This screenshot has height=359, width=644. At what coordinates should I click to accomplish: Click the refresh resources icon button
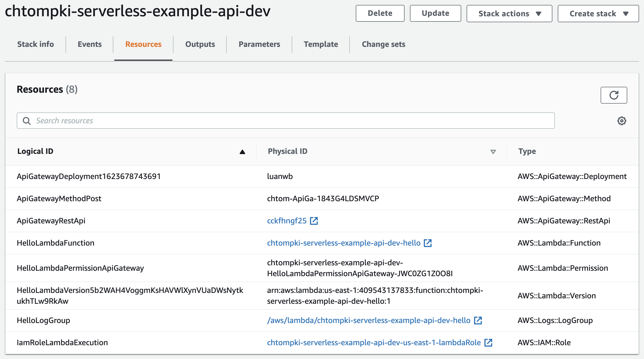pyautogui.click(x=613, y=95)
